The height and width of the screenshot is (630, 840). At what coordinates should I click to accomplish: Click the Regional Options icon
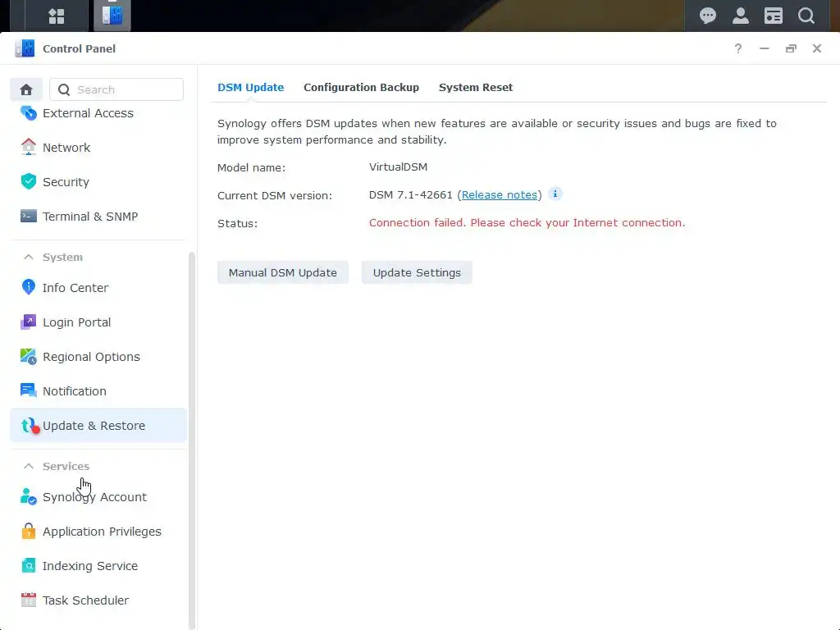pyautogui.click(x=29, y=356)
